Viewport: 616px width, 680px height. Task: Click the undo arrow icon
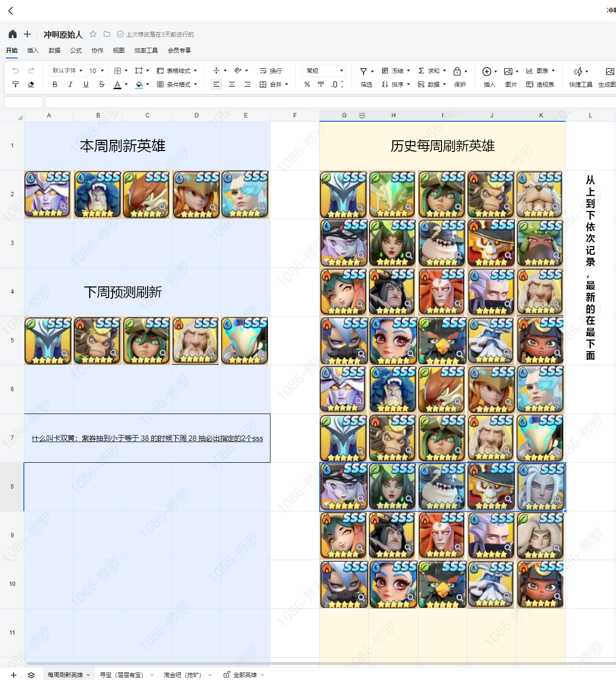[16, 71]
